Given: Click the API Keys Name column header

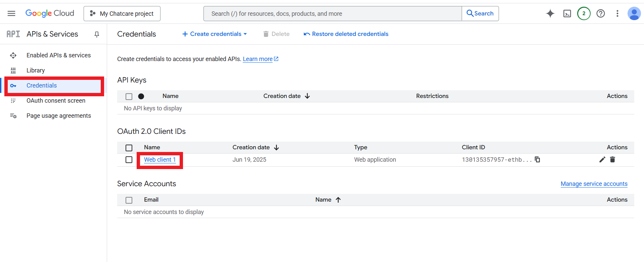Looking at the screenshot, I should point(171,96).
